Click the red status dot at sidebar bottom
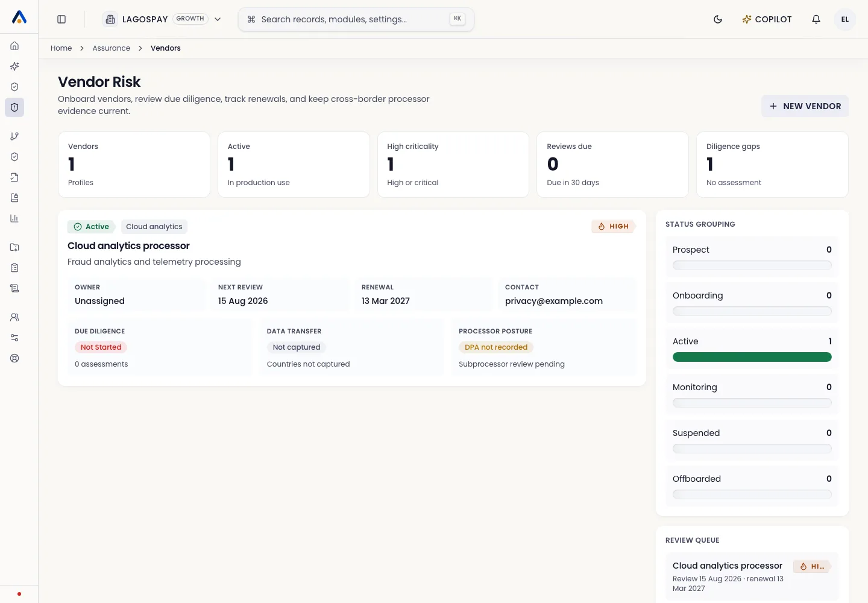 tap(19, 594)
